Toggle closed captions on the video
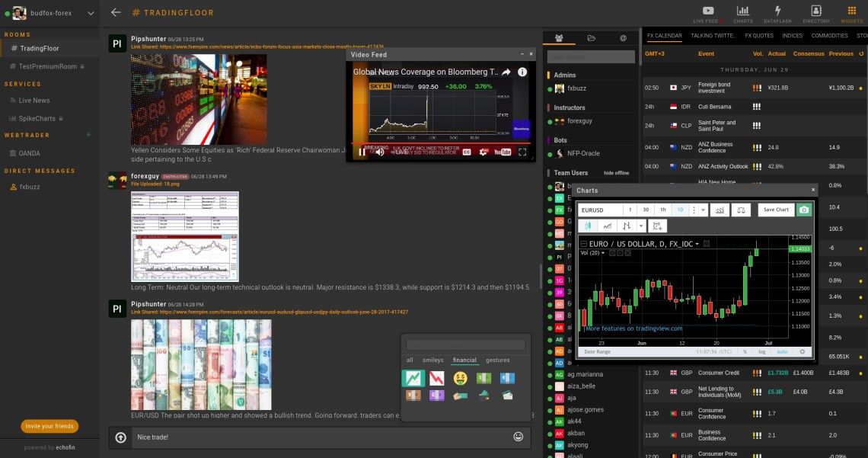Image resolution: width=868 pixels, height=458 pixels. coord(467,152)
